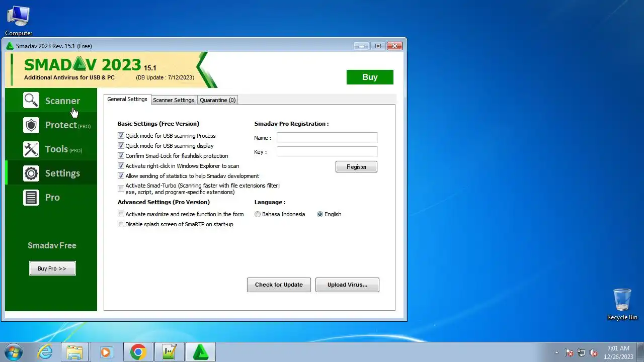
Task: Open the Scanner section label
Action: [62, 101]
